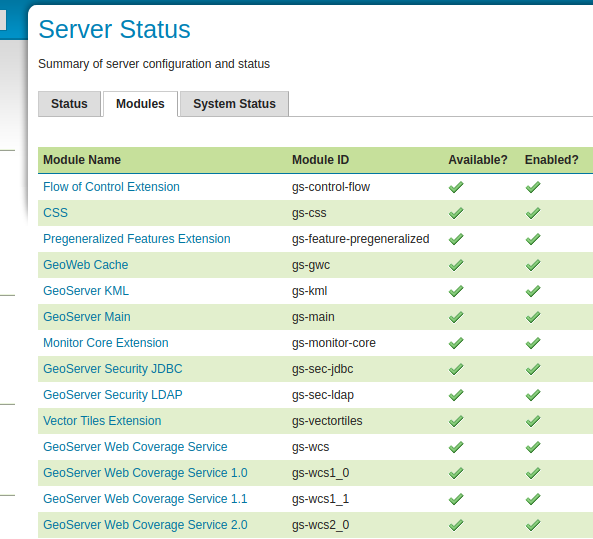Select the gs-wcs2_0 module ID text
This screenshot has width=593, height=539.
pos(320,525)
